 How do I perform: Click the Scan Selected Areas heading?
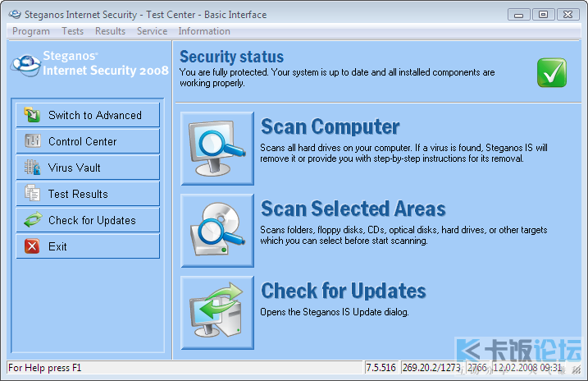[353, 209]
